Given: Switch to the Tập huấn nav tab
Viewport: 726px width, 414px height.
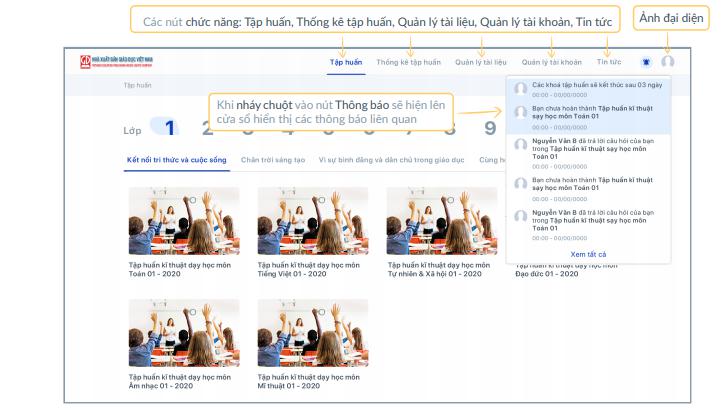Looking at the screenshot, I should 346,62.
